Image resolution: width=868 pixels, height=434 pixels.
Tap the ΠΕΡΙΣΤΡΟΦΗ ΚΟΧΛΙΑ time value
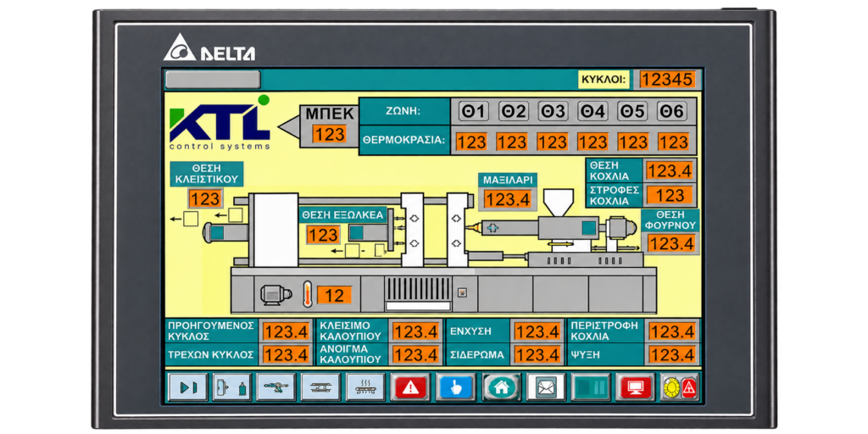671,331
